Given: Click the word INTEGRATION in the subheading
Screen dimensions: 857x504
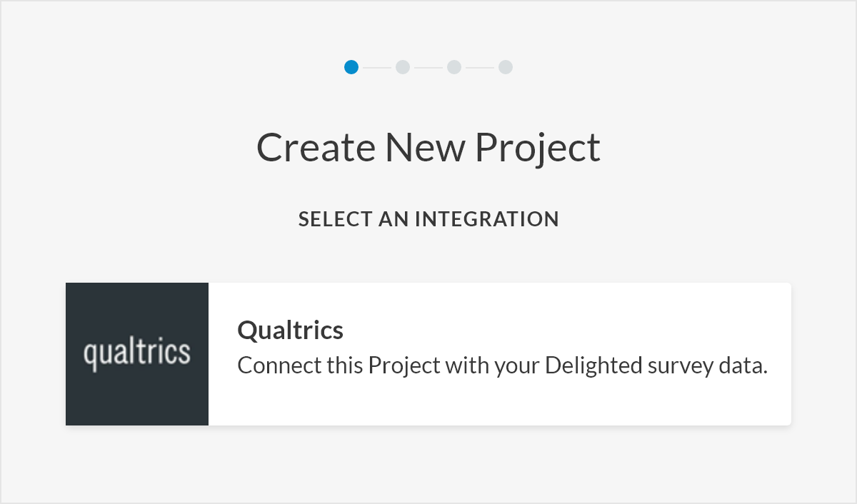Looking at the screenshot, I should click(x=487, y=219).
